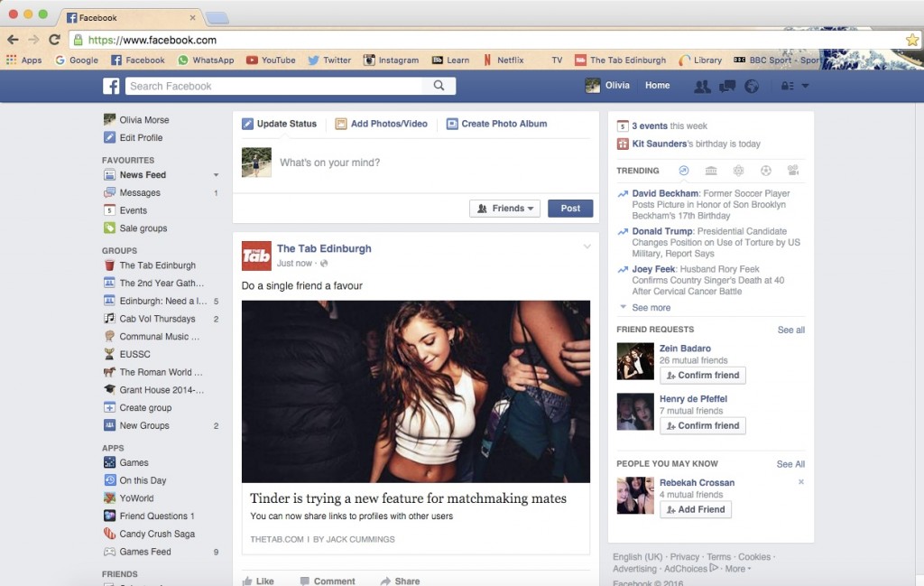This screenshot has height=586, width=924.
Task: Click the Facebook logo in the blue bar
Action: (111, 86)
